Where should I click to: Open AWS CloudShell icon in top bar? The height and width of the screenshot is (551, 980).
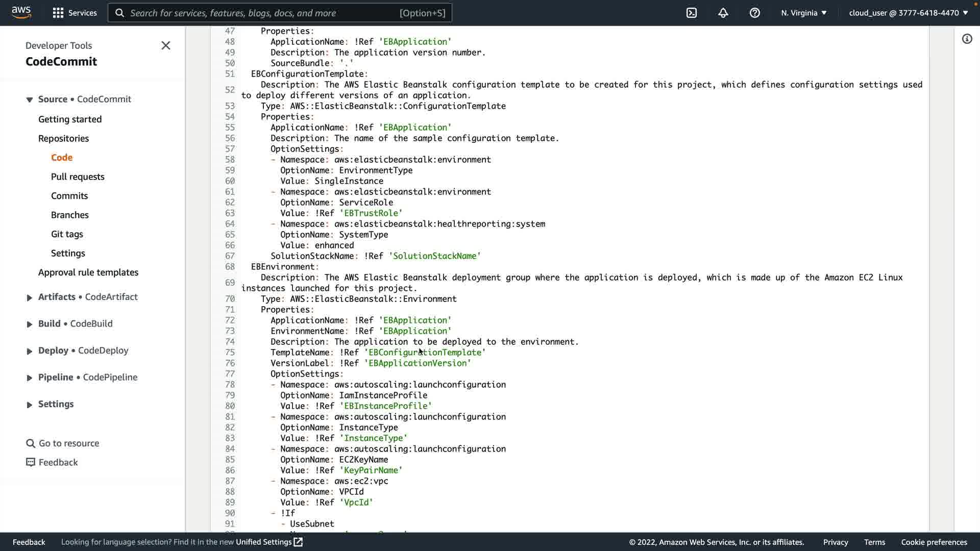coord(692,13)
